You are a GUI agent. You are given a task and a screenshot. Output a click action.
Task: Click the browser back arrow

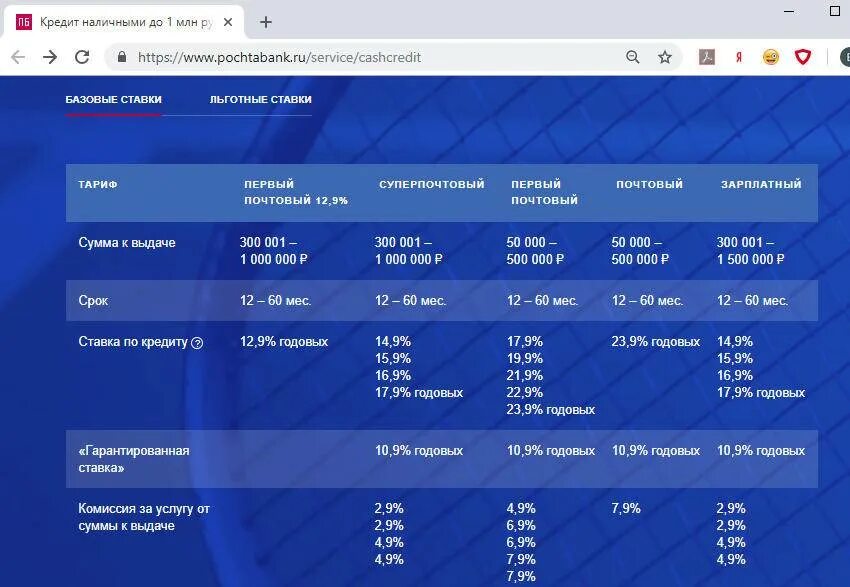18,57
